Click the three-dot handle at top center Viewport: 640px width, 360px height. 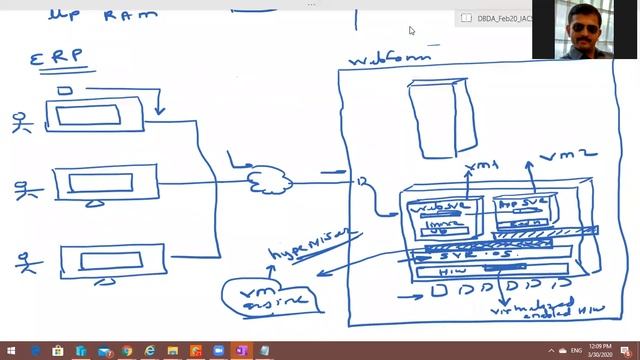311,4
